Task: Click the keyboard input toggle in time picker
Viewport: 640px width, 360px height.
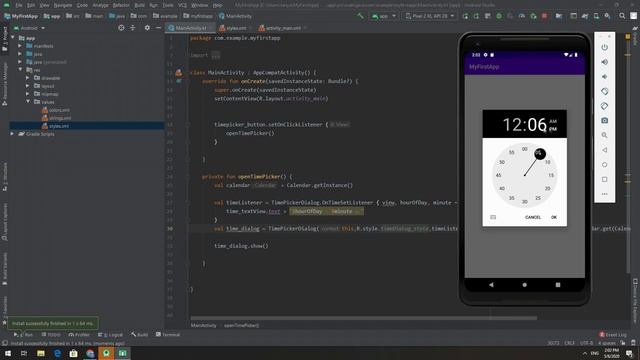Action: (493, 217)
